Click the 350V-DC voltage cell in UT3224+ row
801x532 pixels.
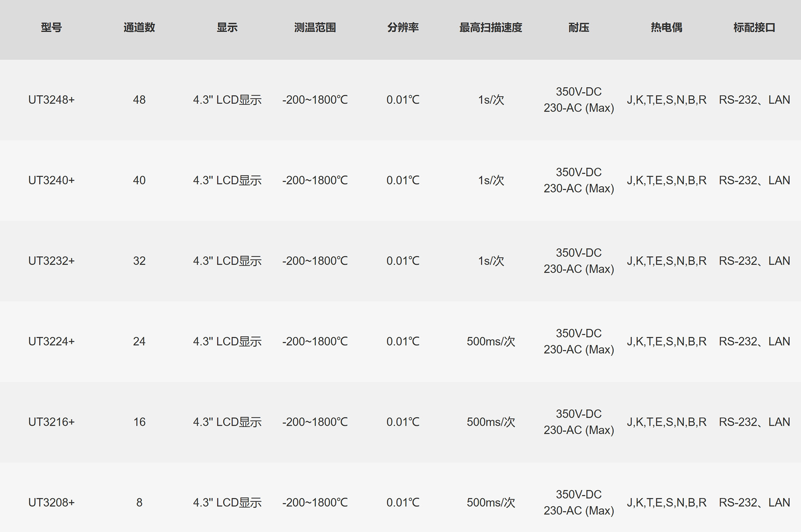578,341
